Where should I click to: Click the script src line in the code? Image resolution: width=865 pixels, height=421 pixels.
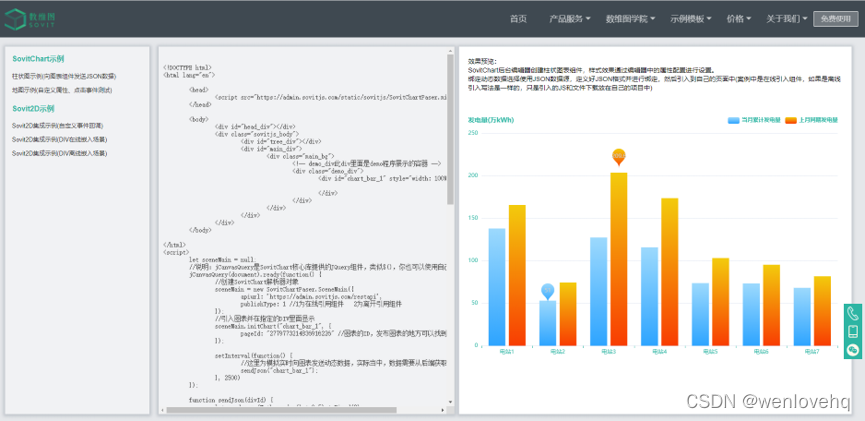click(330, 97)
